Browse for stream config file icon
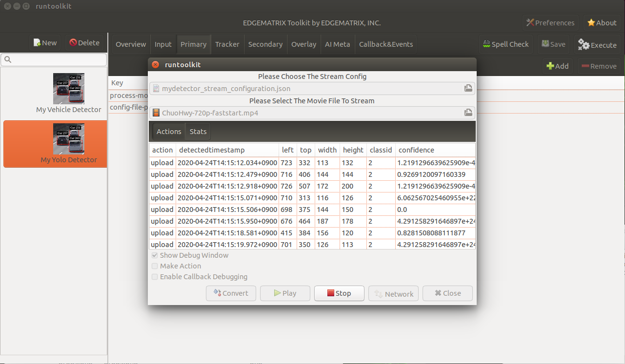 tap(468, 89)
